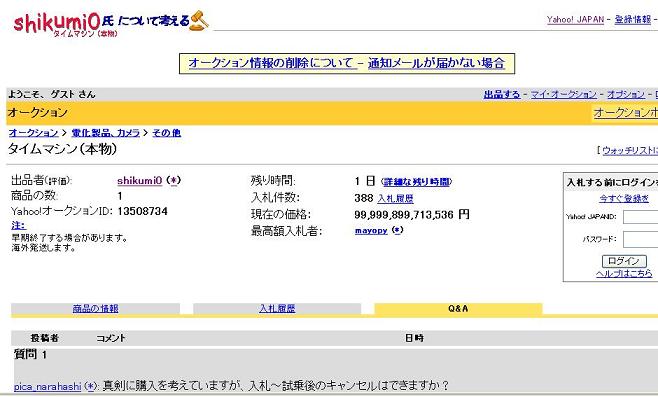Click オークションホーム link in yellow bar
The image size is (658, 397).
pos(626,112)
